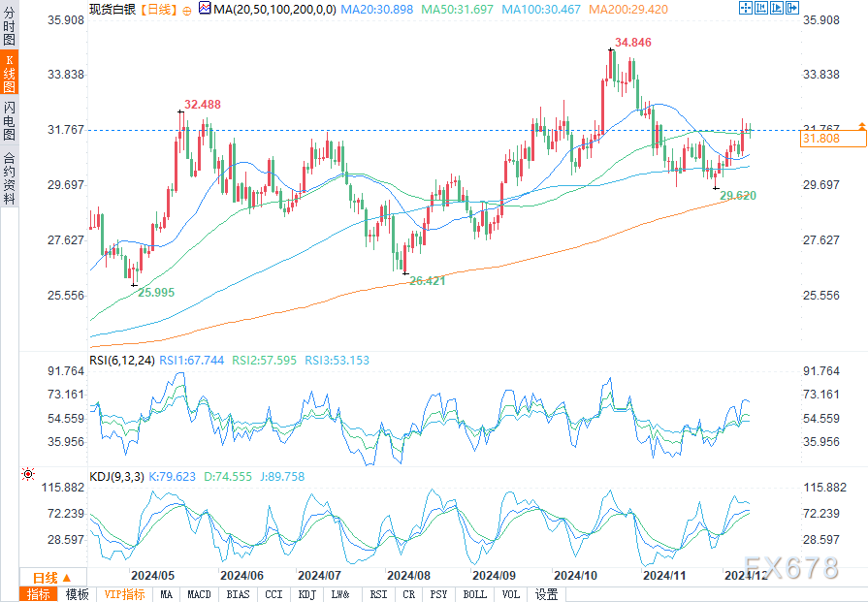Switch to the 模板 tab

pos(78,594)
